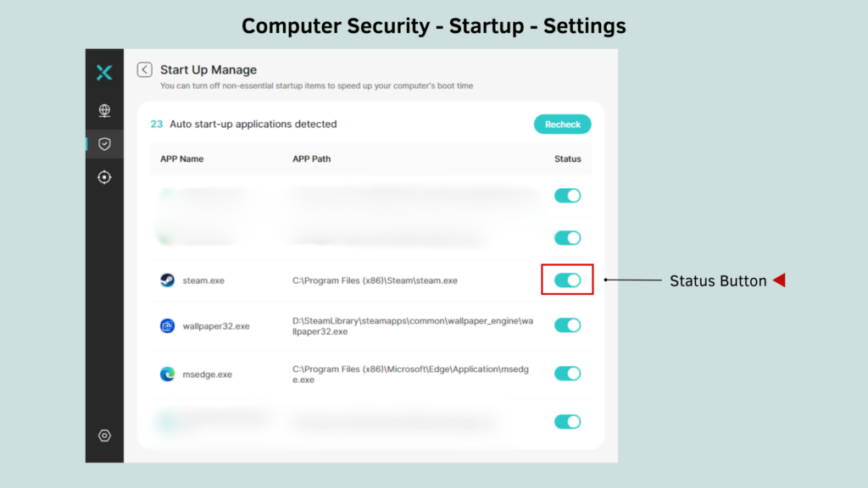Click the Microsoft Edge icon for msedge.exe
Image resolution: width=868 pixels, height=488 pixels.
click(x=166, y=374)
